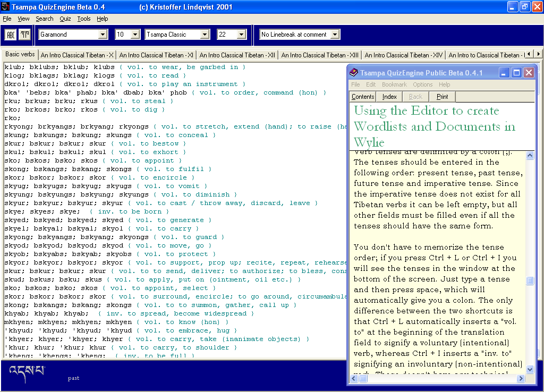The image size is (544, 392).
Task: Switch to An Intro Classical Tibetan - XIII tab
Action: point(320,55)
